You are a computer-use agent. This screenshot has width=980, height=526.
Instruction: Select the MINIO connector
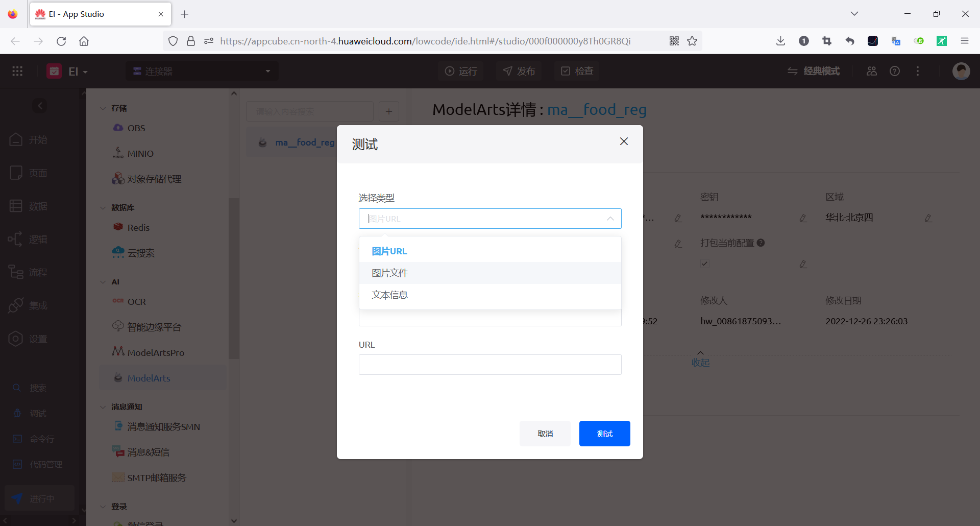tap(163, 154)
